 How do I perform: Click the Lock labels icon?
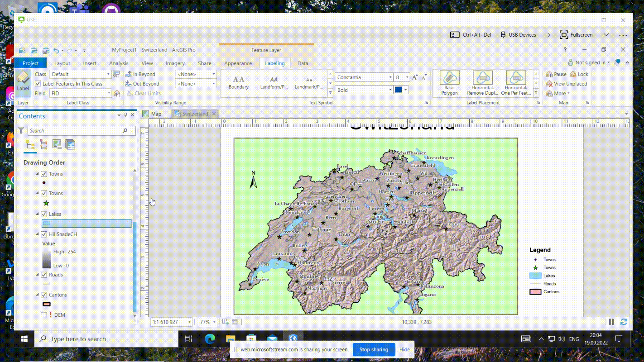[x=573, y=74]
